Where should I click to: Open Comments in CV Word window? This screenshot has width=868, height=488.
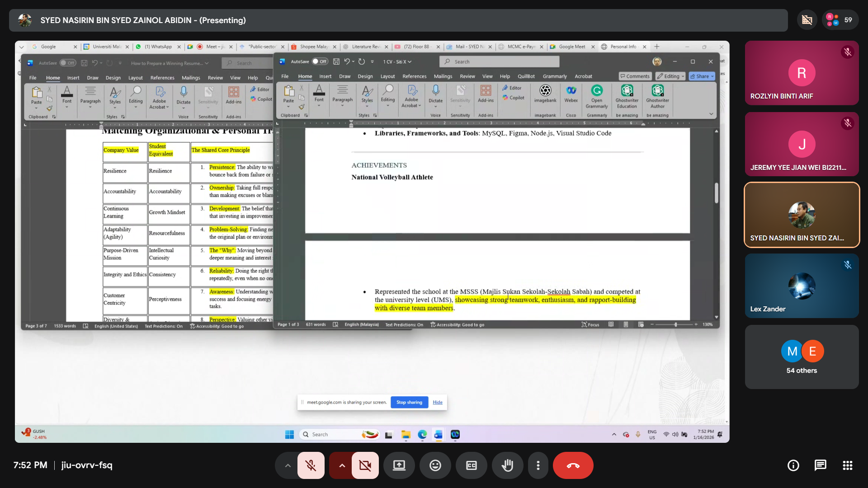[x=635, y=76]
